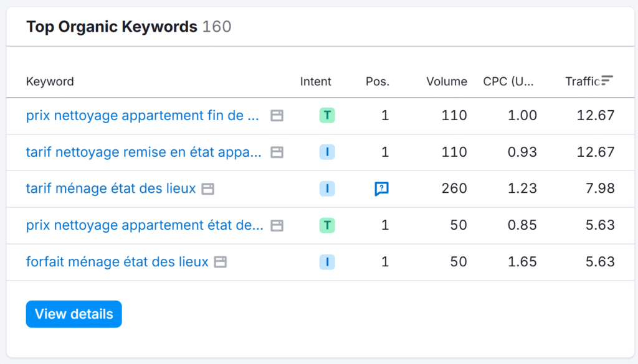Open the keyword "prix nettoyage appartement fin de"
Viewport: 638px width, 364px height.
pyautogui.click(x=143, y=116)
